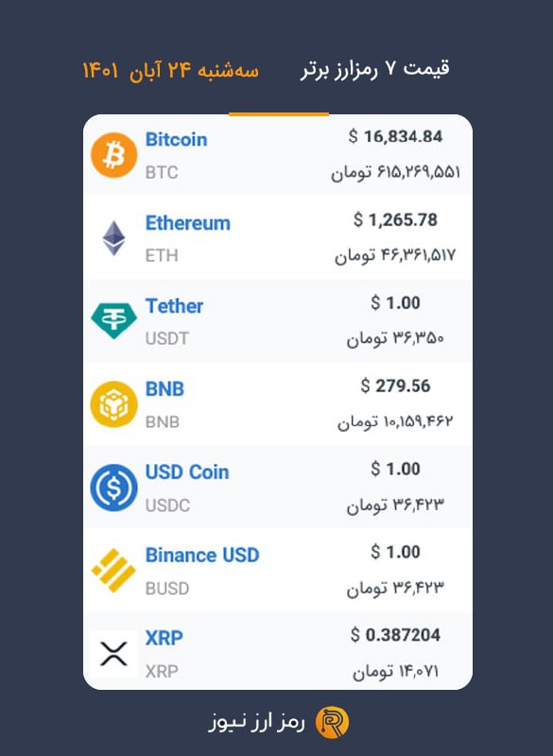This screenshot has height=756, width=553.
Task: Select the Ethereum diamond icon
Action: point(113,238)
